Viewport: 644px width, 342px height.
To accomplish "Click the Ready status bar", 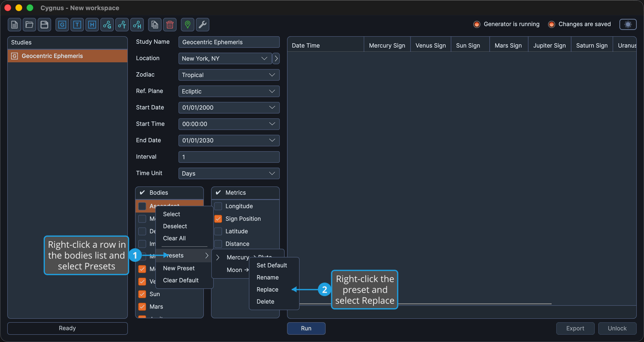I will pyautogui.click(x=68, y=328).
